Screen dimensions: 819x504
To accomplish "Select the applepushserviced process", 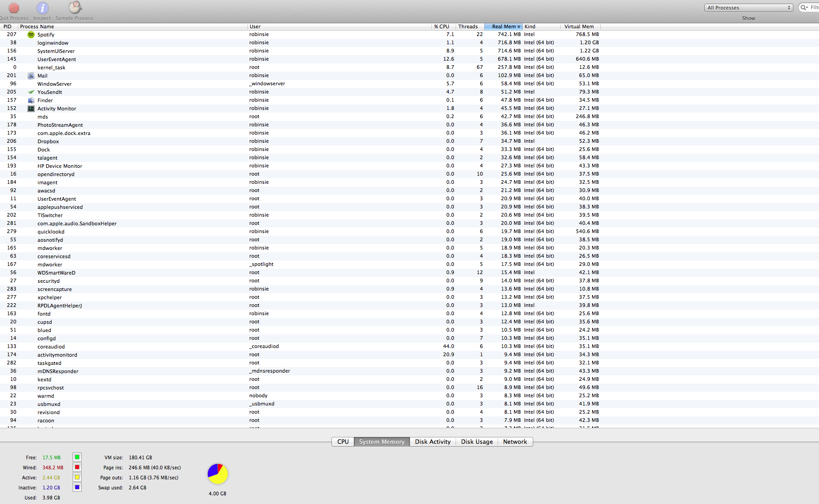I will [x=60, y=207].
